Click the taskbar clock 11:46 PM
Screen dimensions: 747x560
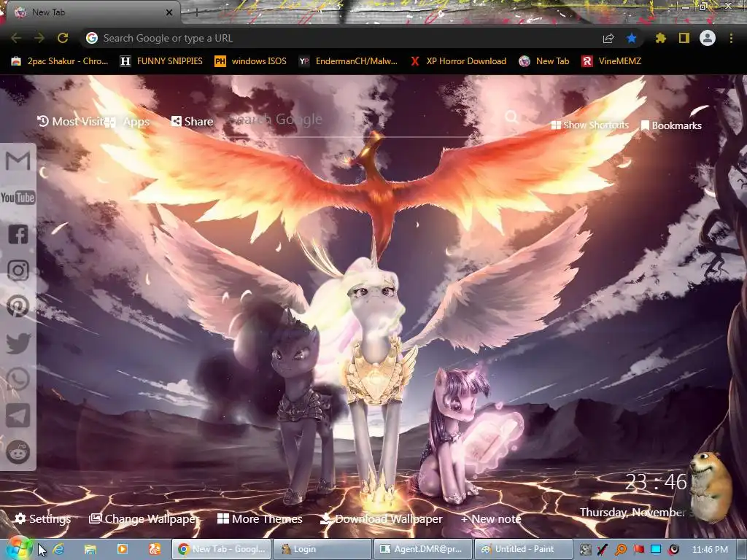tap(710, 550)
